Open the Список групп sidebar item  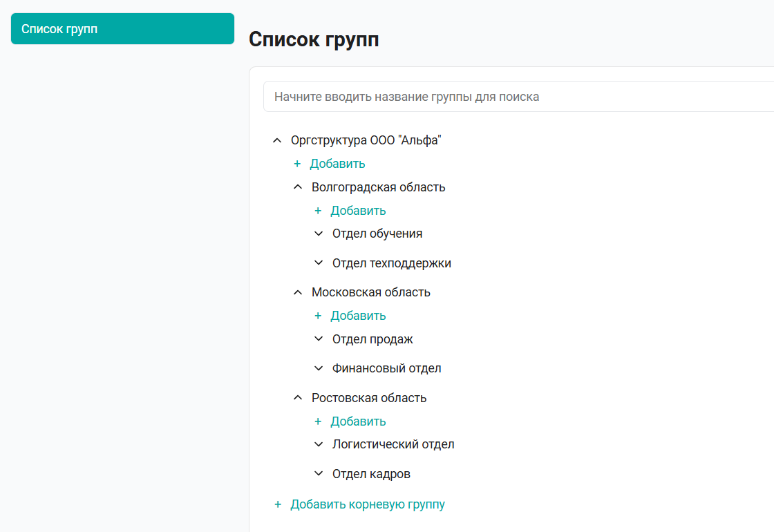pos(122,28)
